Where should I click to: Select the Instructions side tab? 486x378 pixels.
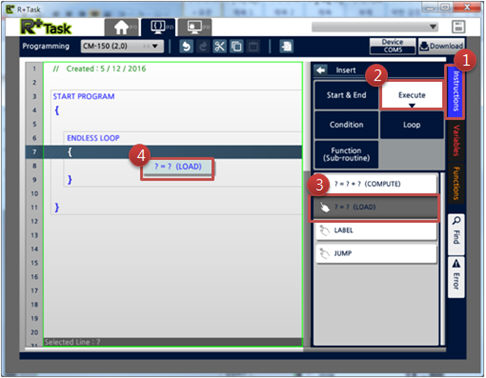point(455,91)
